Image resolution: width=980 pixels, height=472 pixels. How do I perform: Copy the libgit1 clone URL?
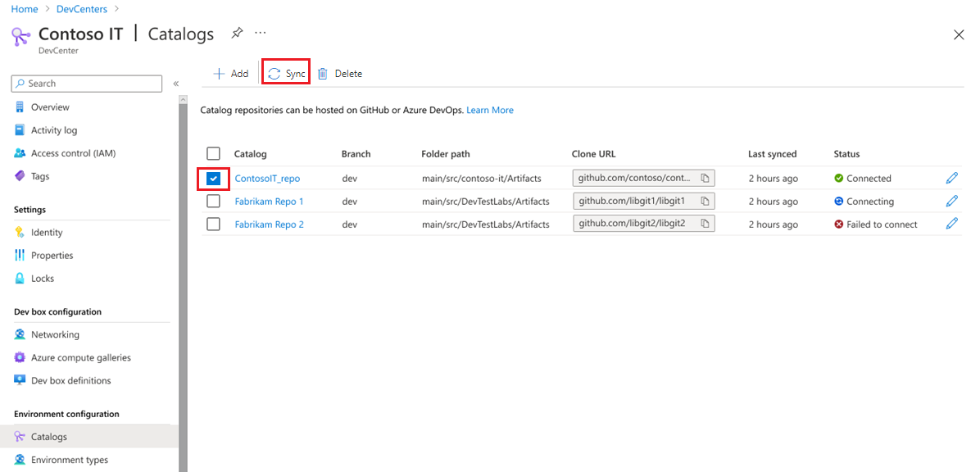pos(705,202)
